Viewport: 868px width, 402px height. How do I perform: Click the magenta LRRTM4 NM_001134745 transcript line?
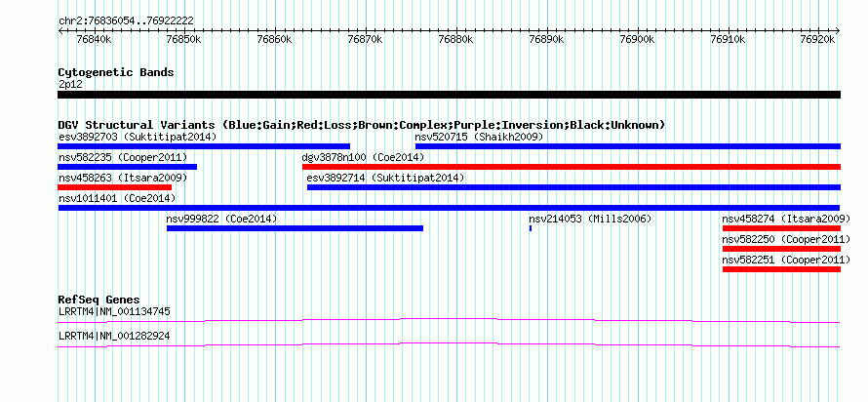point(449,321)
